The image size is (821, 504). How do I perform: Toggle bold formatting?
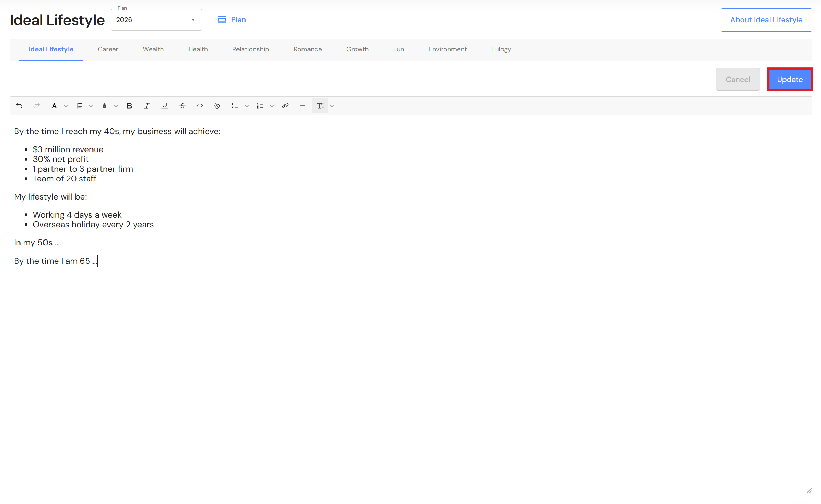[129, 106]
